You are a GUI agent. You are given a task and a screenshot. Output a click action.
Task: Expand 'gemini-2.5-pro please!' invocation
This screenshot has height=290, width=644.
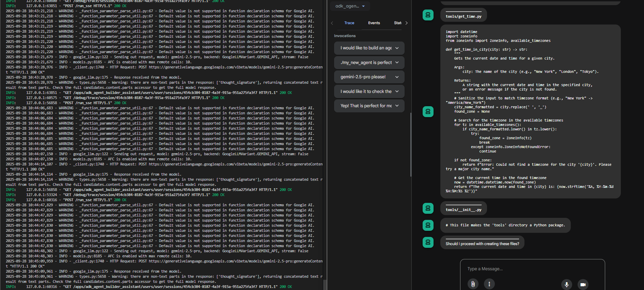pyautogui.click(x=369, y=77)
